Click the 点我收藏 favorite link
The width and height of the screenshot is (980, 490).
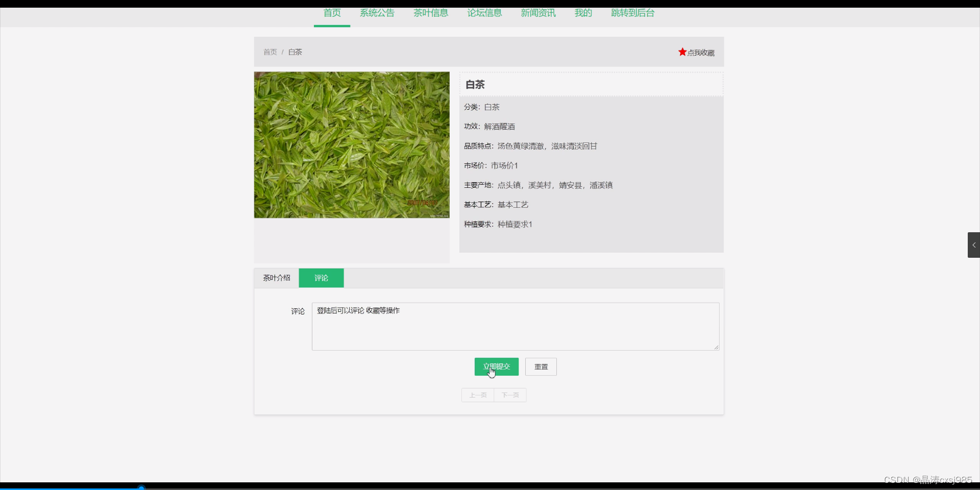(x=700, y=53)
